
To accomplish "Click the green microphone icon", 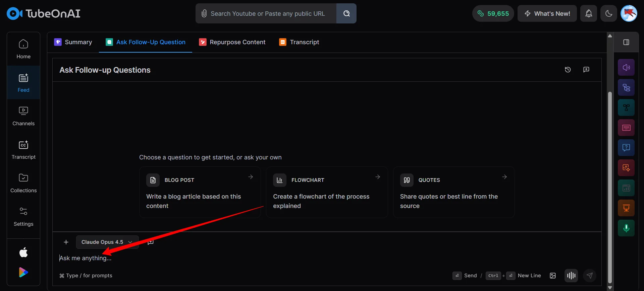I will coord(626,228).
